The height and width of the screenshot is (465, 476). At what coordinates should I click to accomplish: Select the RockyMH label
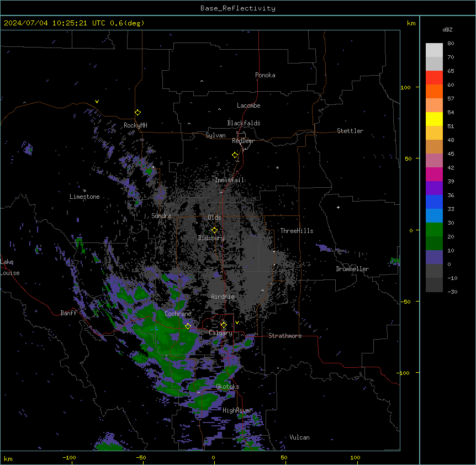pyautogui.click(x=135, y=125)
